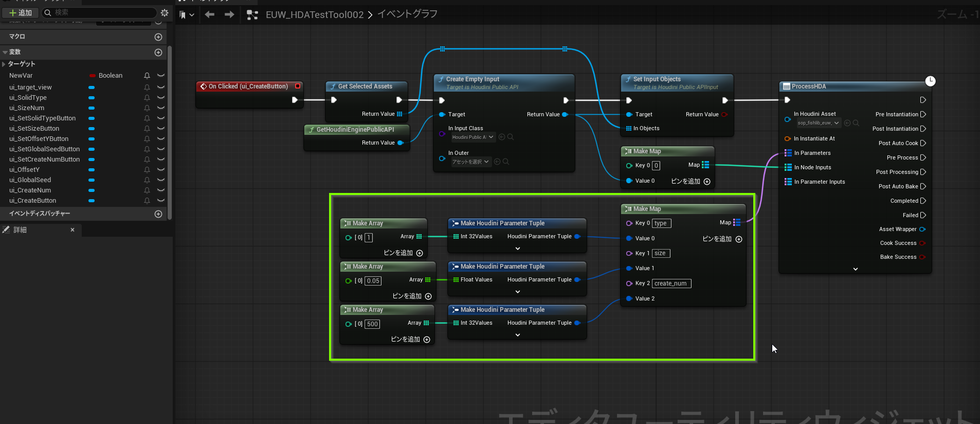
Task: Add a new event dispatcher with the plus icon
Action: point(158,214)
